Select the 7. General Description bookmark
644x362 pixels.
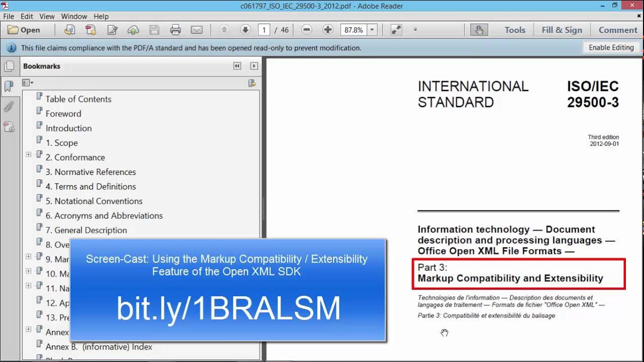86,230
